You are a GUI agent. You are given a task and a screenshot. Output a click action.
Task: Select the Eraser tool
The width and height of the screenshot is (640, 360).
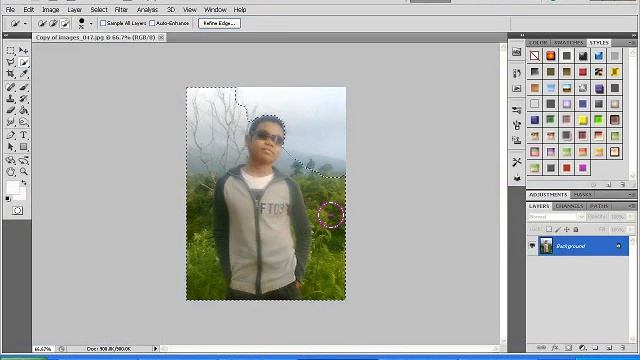pos(11,110)
